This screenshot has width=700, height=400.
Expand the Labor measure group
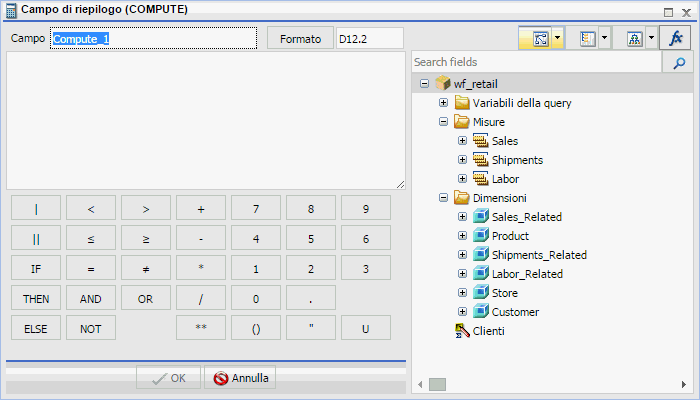coord(462,179)
